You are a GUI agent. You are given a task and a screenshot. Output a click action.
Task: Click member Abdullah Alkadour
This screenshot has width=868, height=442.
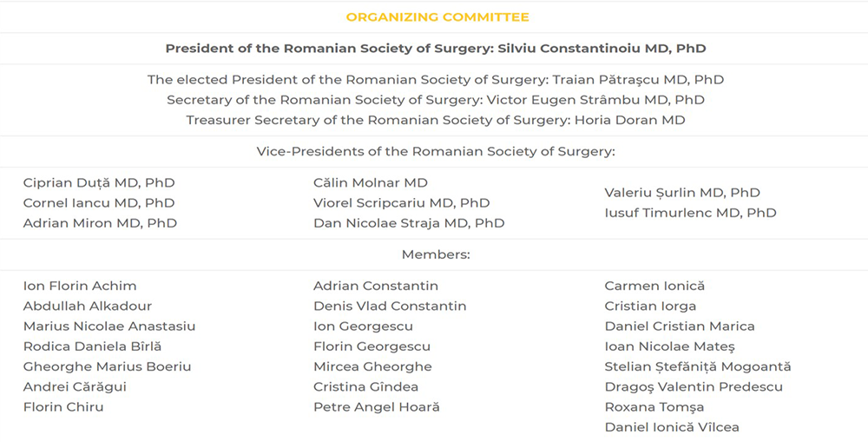point(88,306)
